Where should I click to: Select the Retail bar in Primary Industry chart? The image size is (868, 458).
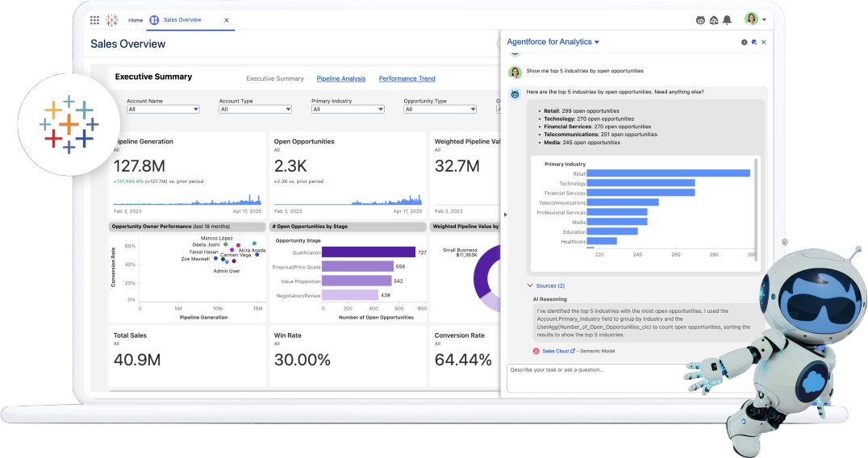coord(668,173)
